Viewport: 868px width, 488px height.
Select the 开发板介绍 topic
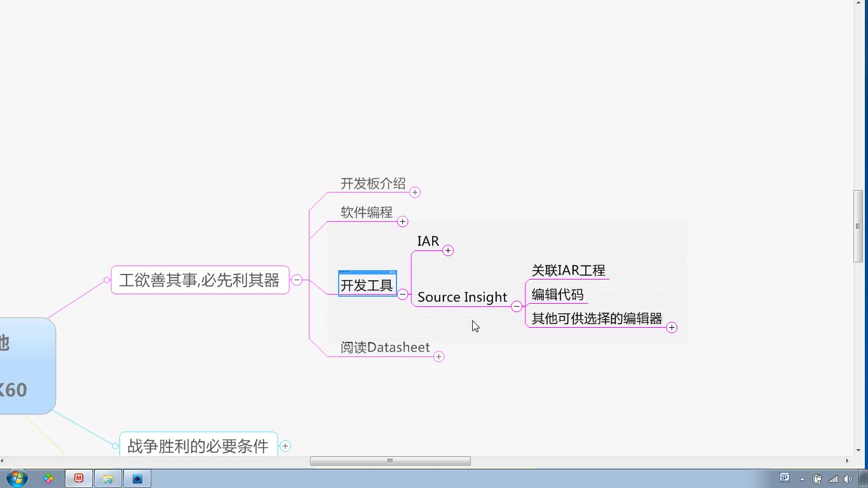pyautogui.click(x=373, y=184)
